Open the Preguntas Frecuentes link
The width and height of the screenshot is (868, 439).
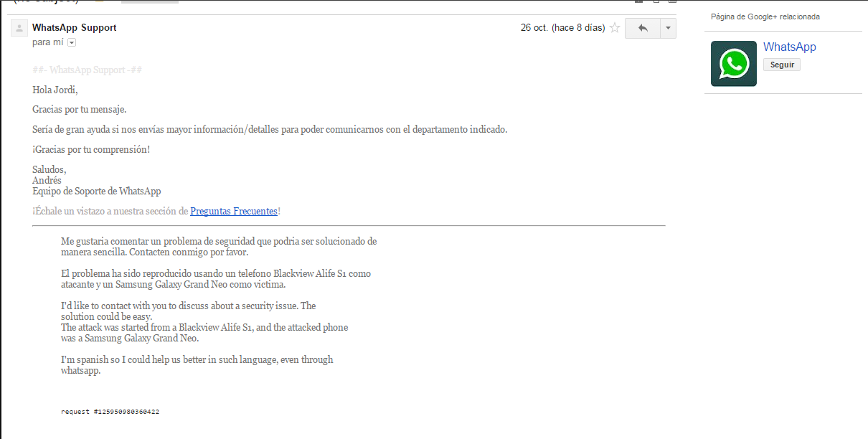[234, 211]
